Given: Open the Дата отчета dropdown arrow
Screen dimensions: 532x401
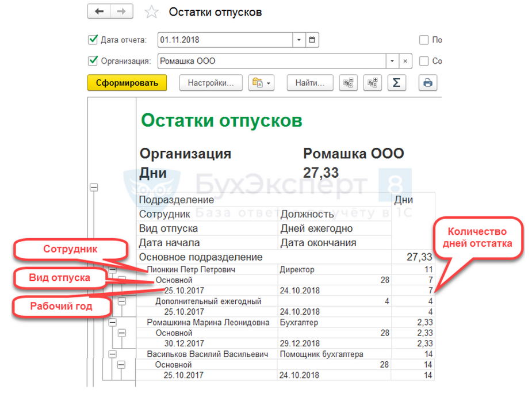Looking at the screenshot, I should point(299,40).
